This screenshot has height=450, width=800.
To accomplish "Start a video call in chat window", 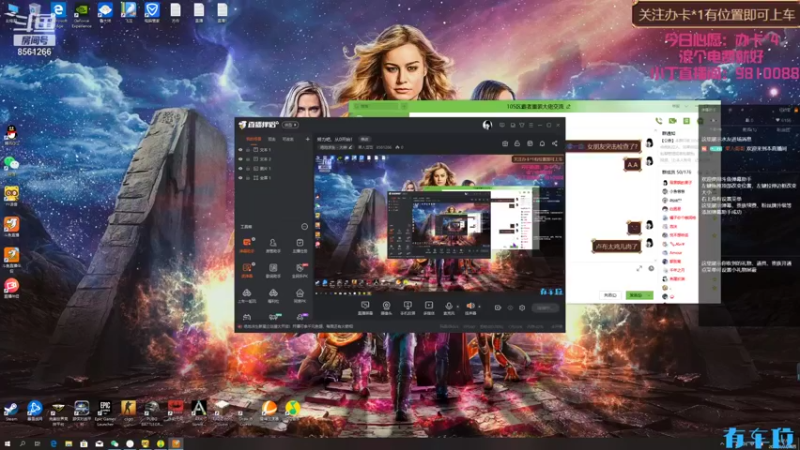I will click(x=672, y=121).
